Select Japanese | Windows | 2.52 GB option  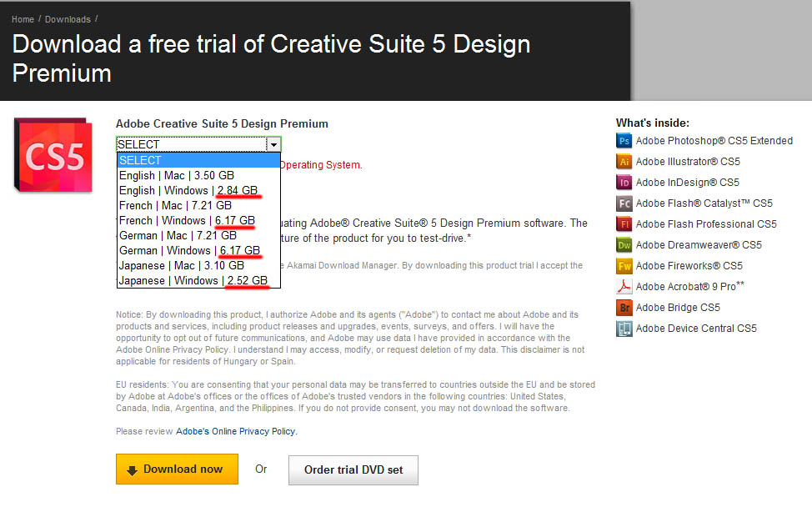point(198,281)
